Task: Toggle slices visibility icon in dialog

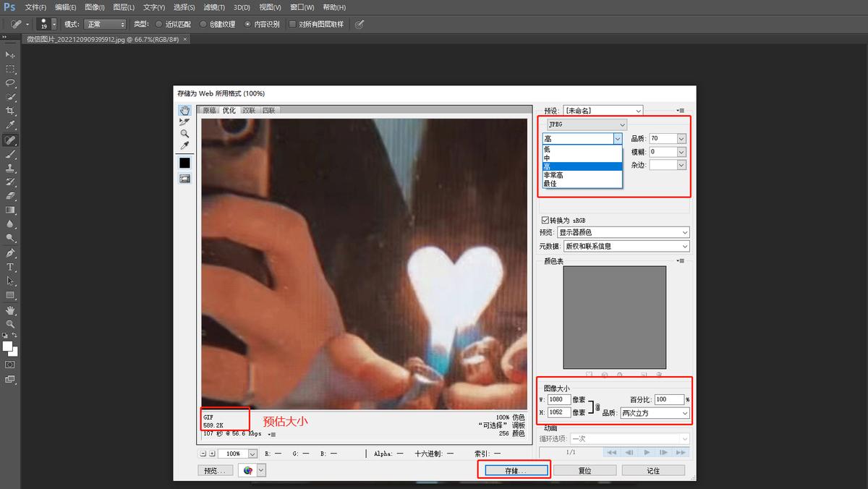Action: [x=184, y=178]
